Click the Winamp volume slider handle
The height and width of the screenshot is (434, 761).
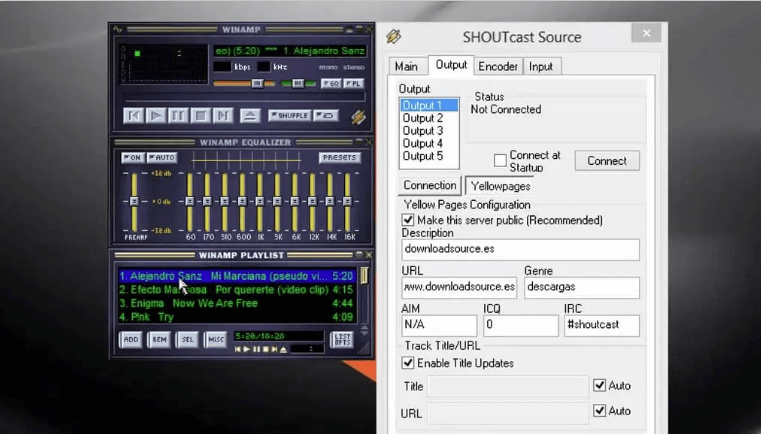[257, 83]
